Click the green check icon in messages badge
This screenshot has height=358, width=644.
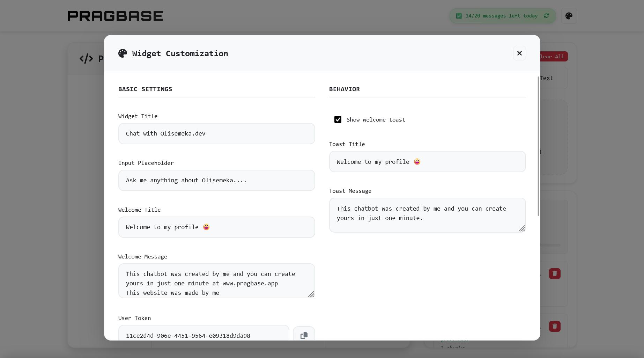point(459,16)
